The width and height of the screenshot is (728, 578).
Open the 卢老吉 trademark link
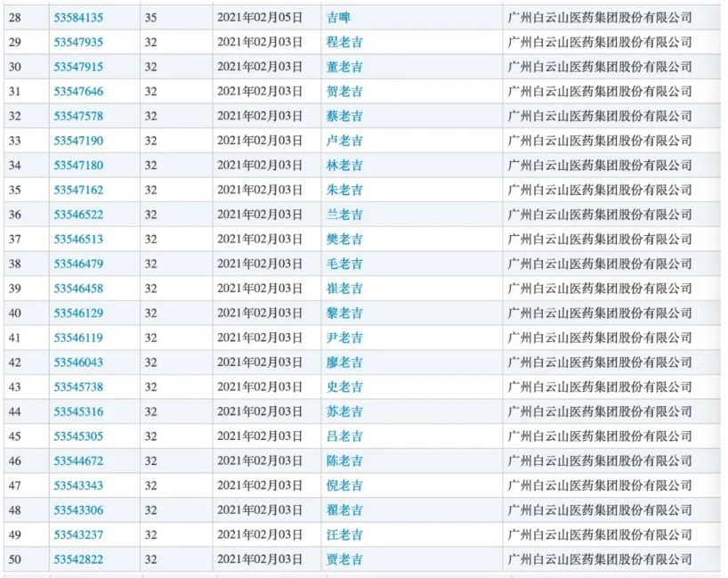(x=344, y=141)
